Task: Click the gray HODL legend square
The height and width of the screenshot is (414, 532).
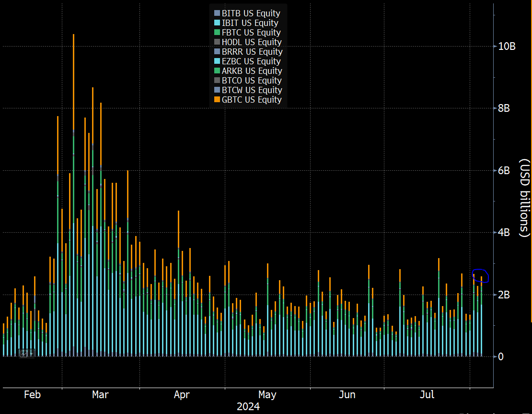Action: coord(217,42)
